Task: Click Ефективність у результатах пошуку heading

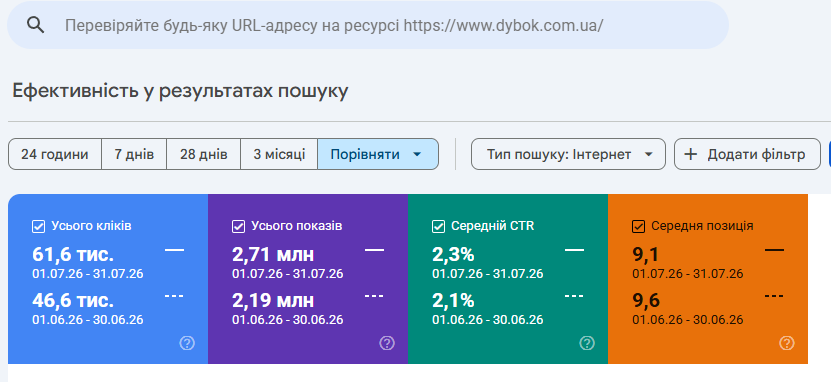Action: [x=180, y=91]
